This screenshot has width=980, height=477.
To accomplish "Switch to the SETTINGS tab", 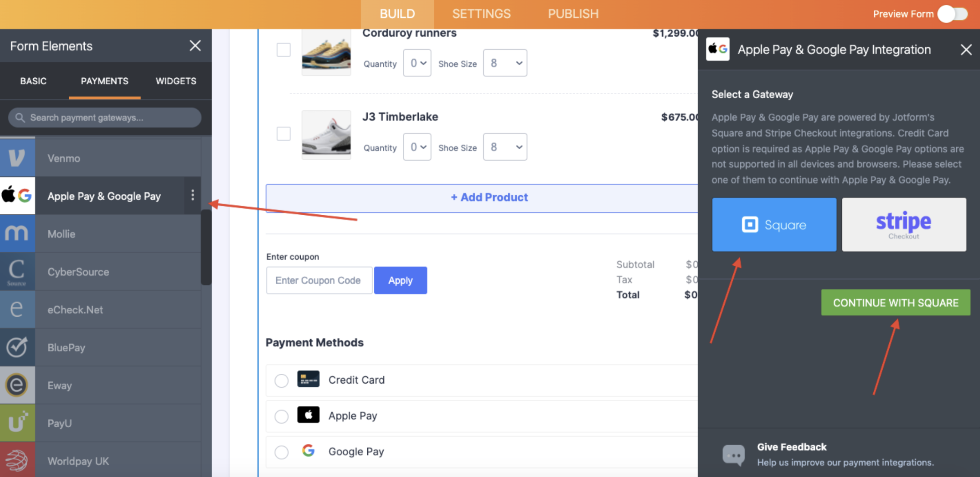I will click(481, 14).
